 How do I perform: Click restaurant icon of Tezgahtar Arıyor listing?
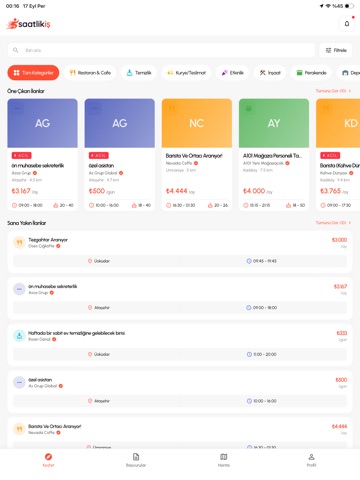coord(19,242)
